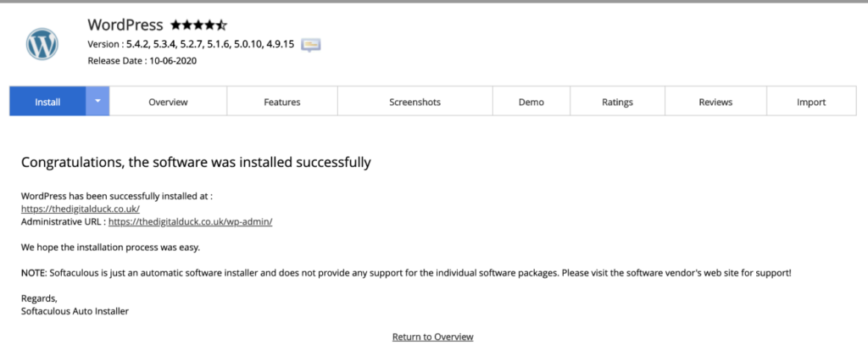Click the Congratulations success heading

196,163
